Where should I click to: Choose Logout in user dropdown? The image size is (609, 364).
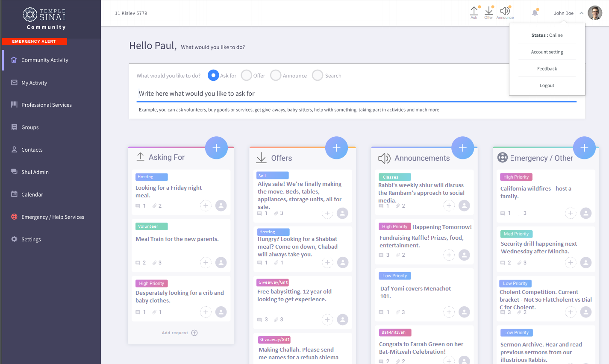coord(547,85)
